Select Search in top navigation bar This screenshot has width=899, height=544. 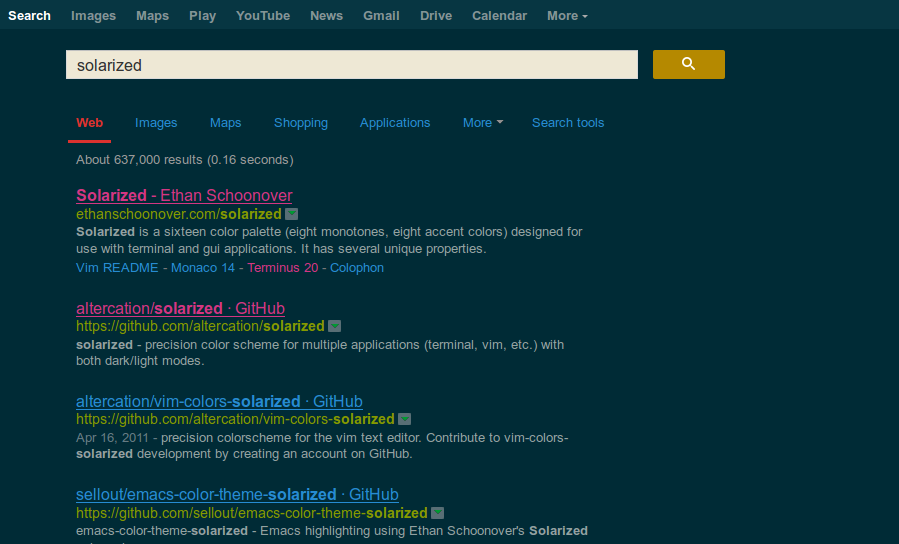(x=29, y=16)
